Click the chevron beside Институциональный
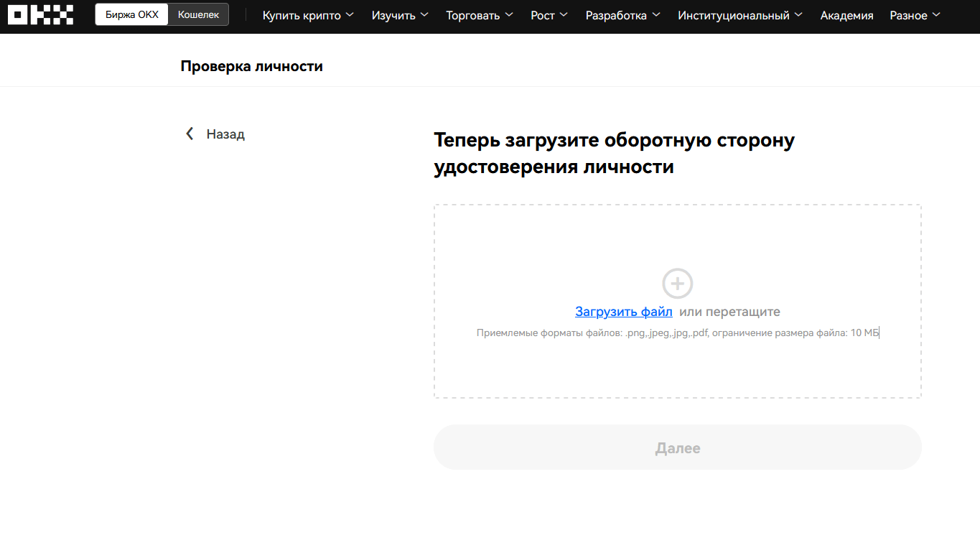Image resolution: width=980 pixels, height=553 pixels. (x=799, y=15)
